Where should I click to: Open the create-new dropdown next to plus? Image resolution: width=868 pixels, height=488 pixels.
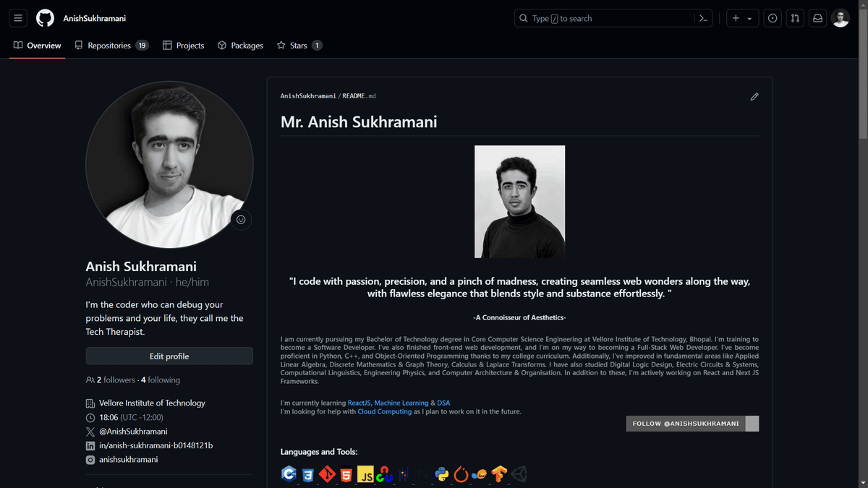tap(749, 17)
